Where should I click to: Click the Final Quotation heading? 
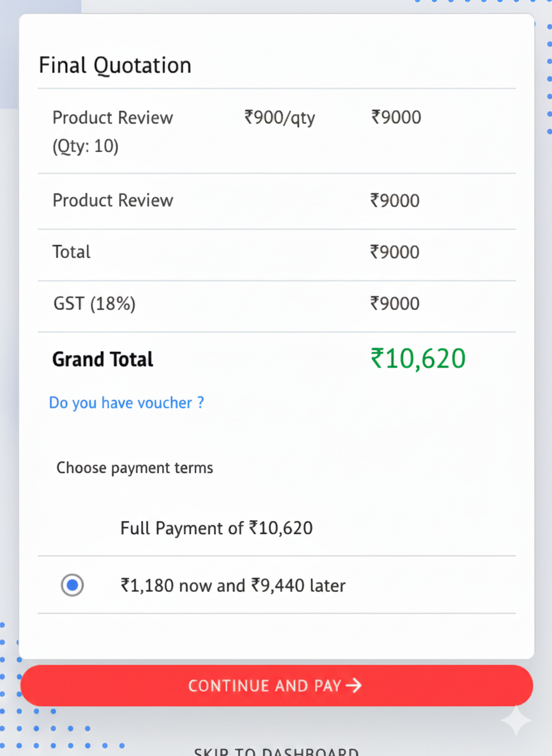tap(115, 65)
